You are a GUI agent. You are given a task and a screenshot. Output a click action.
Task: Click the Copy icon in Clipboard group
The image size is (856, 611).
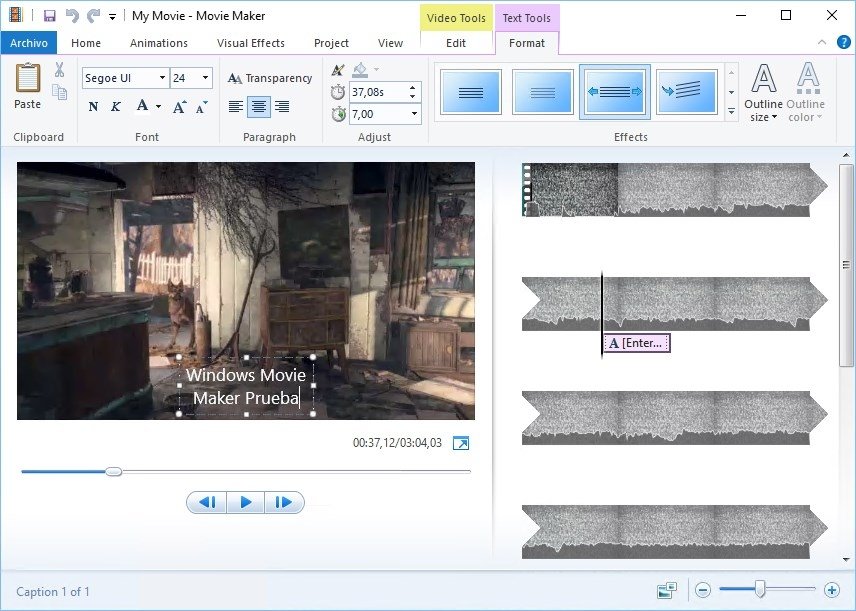(60, 92)
